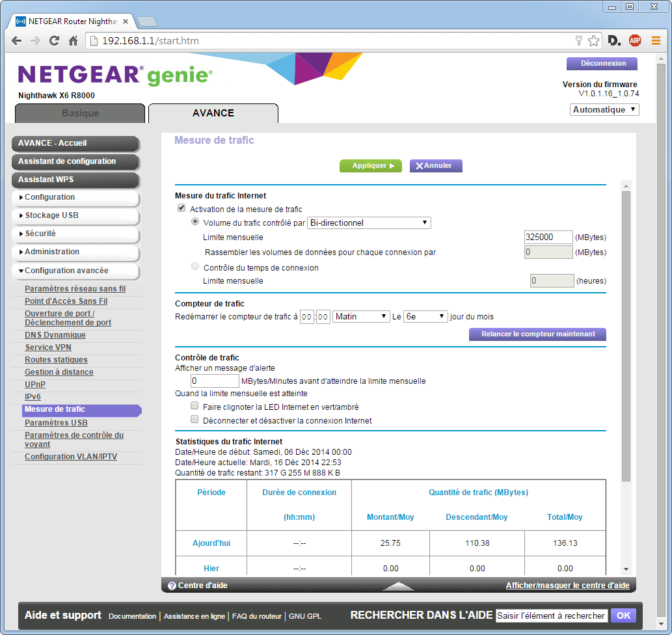Open the Matin time period dropdown
Viewport: 672px width, 635px height.
pos(361,317)
